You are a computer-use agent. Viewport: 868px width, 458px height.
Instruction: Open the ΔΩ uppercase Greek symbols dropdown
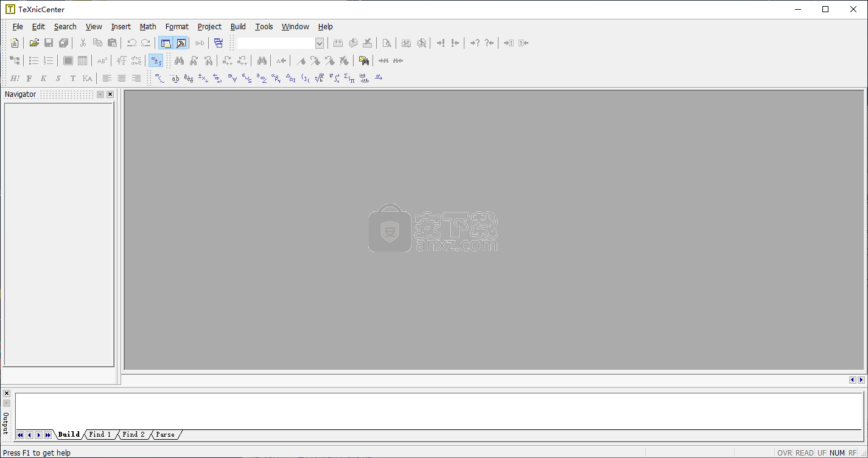click(x=291, y=79)
